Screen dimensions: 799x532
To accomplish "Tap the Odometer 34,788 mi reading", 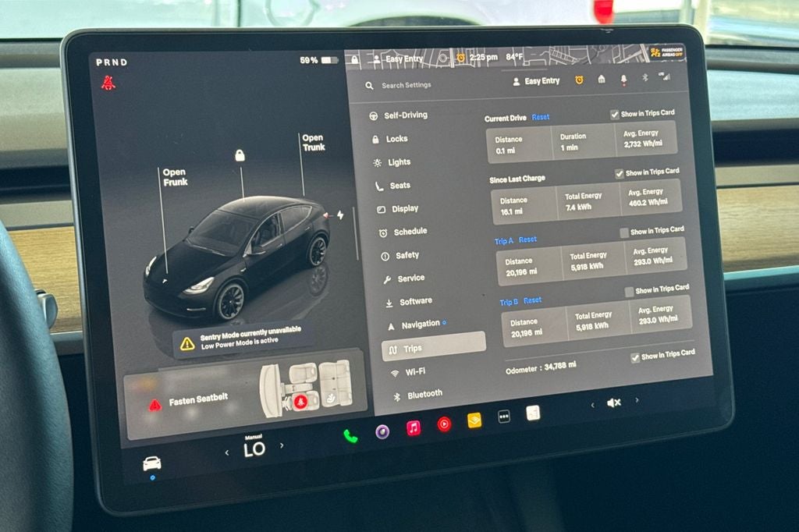I will coord(541,367).
